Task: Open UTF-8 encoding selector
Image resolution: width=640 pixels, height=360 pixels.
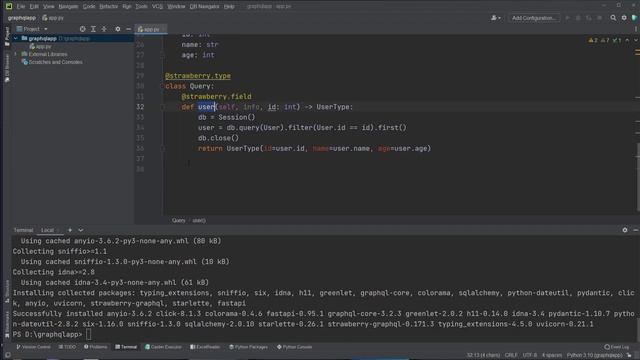Action: 530,355
